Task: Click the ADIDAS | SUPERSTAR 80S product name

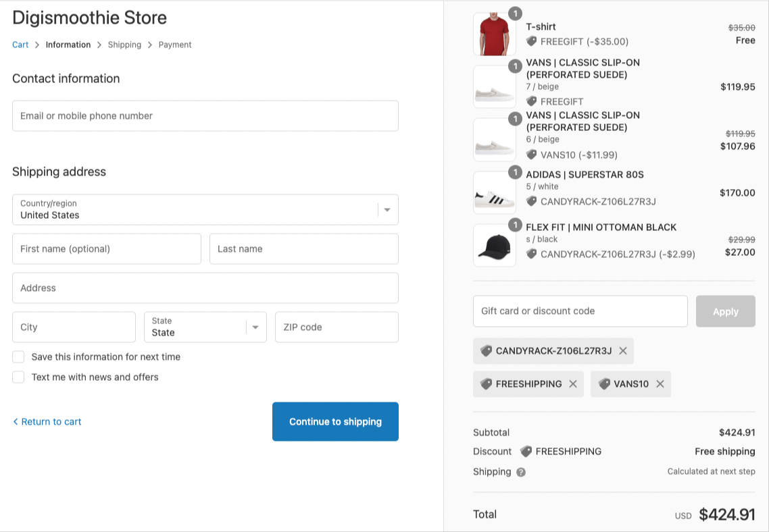Action: pyautogui.click(x=585, y=174)
